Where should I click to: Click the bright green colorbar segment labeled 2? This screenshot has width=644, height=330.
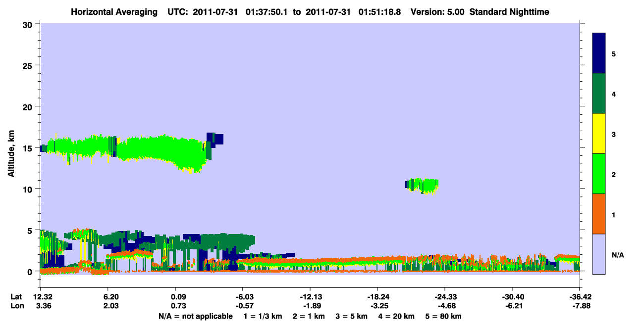(599, 174)
